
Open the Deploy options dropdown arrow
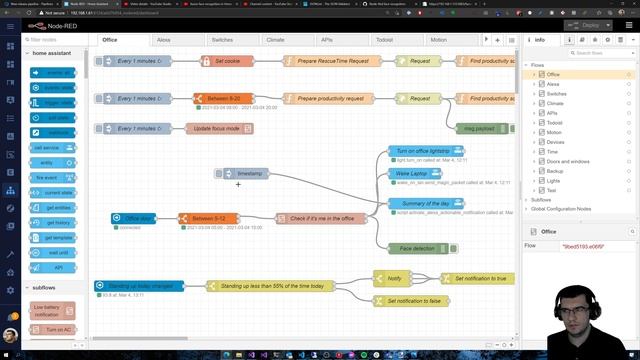[608, 25]
